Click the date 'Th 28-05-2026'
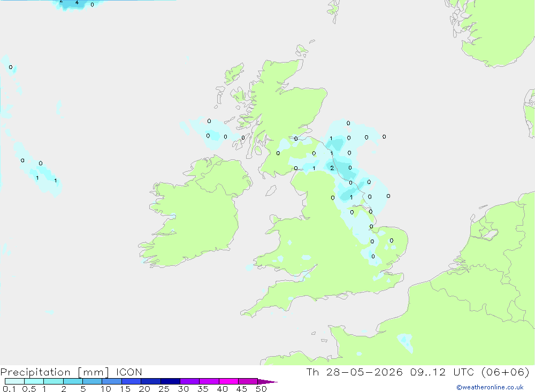 (x=355, y=372)
